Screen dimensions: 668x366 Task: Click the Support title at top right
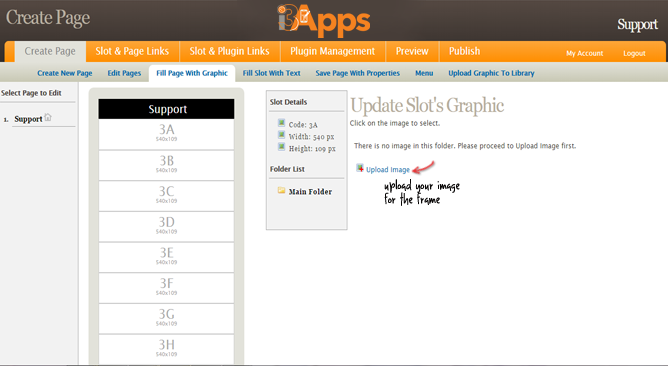(x=637, y=25)
